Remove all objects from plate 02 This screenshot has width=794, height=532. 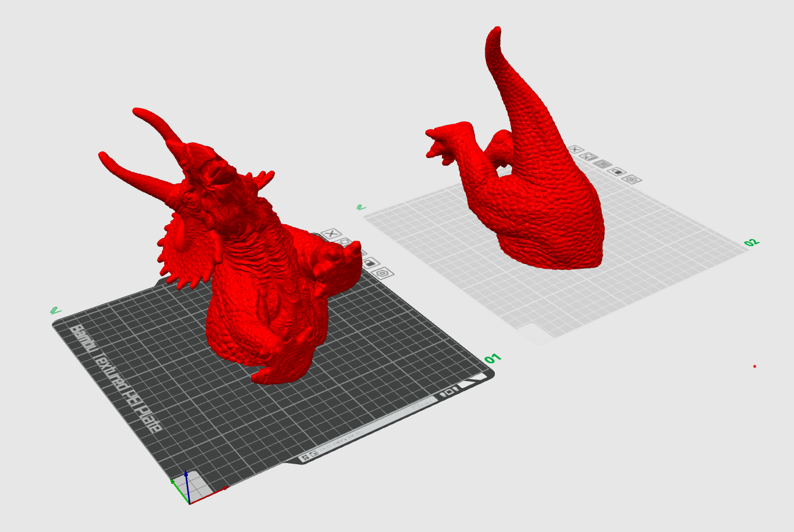575,150
